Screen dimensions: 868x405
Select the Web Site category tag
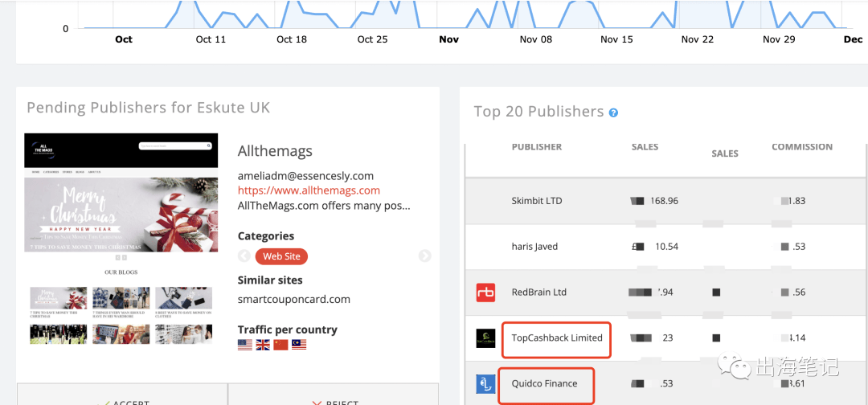click(281, 256)
